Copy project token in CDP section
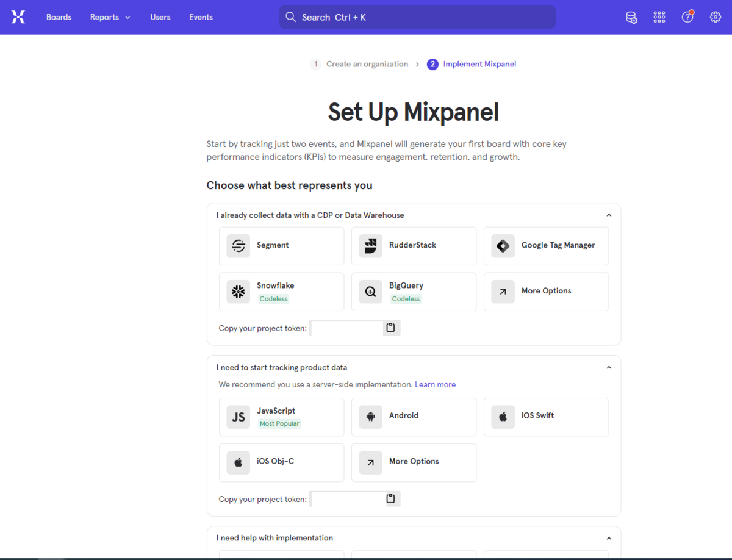Image resolution: width=732 pixels, height=560 pixels. coord(391,328)
